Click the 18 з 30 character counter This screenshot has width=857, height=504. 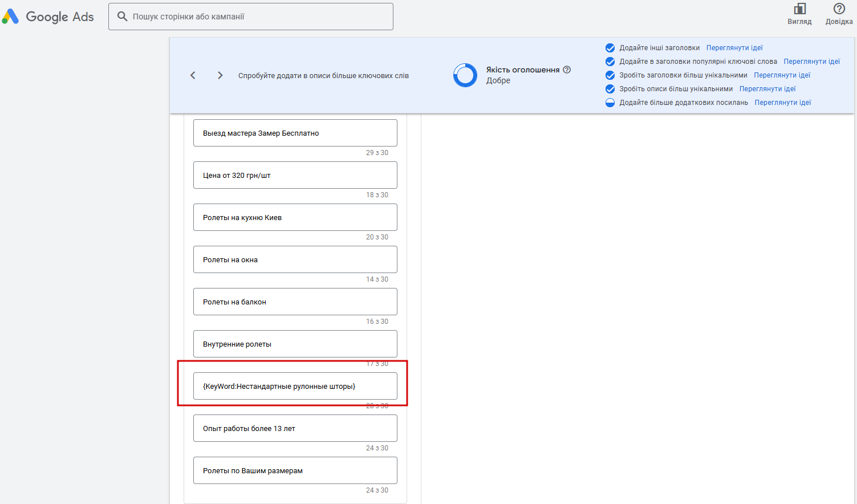tap(377, 195)
